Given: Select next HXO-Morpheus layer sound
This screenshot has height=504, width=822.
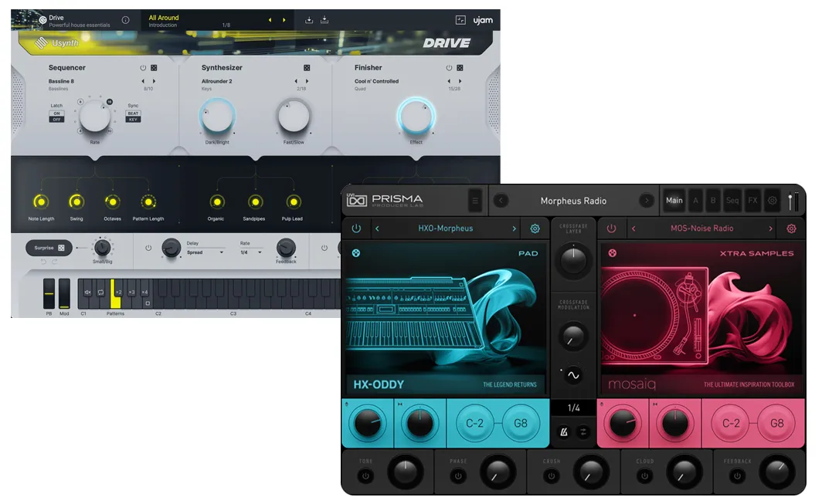Looking at the screenshot, I should pyautogui.click(x=514, y=228).
